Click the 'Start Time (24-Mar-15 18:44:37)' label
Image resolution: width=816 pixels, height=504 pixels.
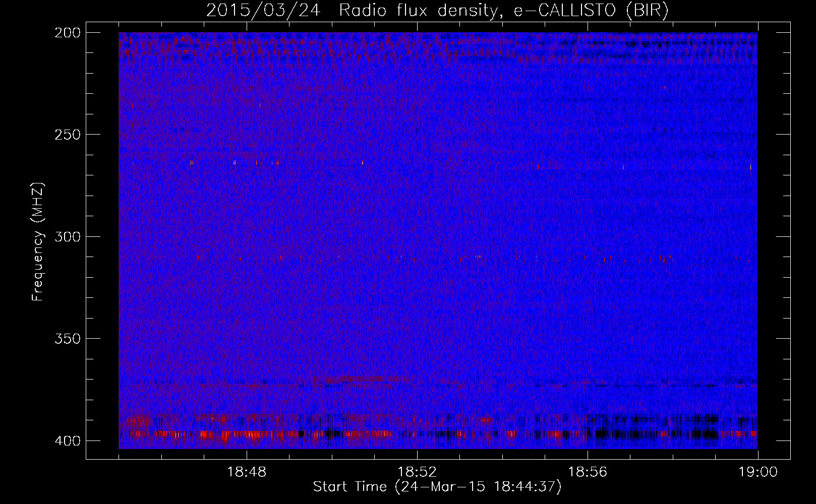click(437, 487)
